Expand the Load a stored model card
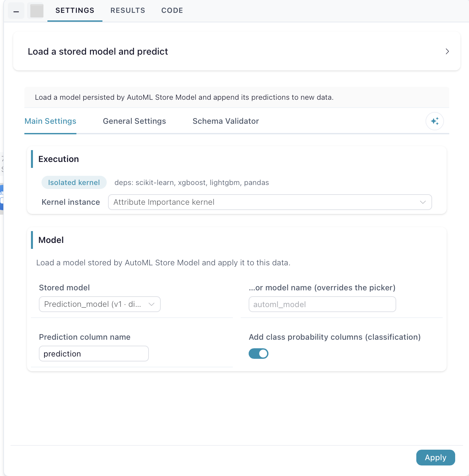This screenshot has width=469, height=476. (x=236, y=51)
